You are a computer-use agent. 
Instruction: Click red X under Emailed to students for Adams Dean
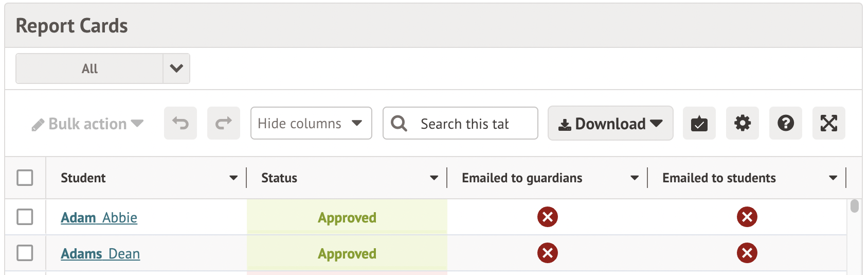[747, 253]
